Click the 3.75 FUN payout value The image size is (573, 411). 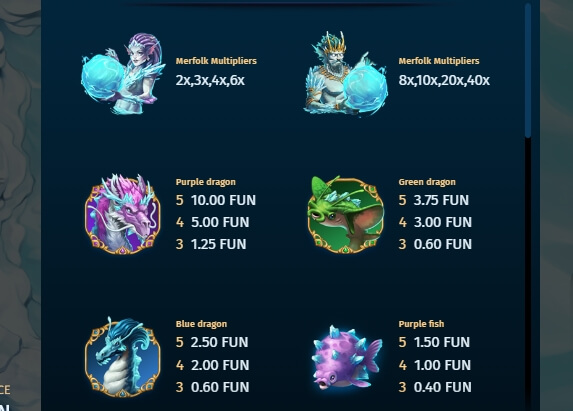pos(441,200)
